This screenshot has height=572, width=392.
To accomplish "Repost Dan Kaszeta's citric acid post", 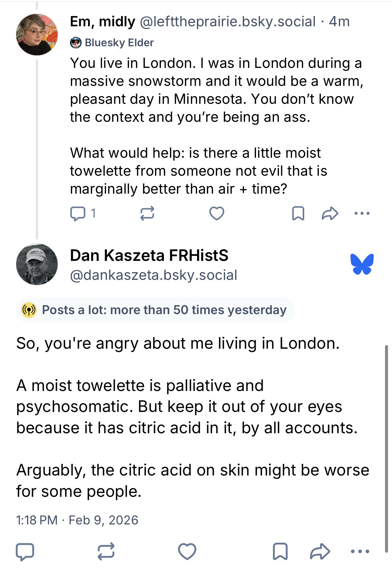I will [x=106, y=551].
